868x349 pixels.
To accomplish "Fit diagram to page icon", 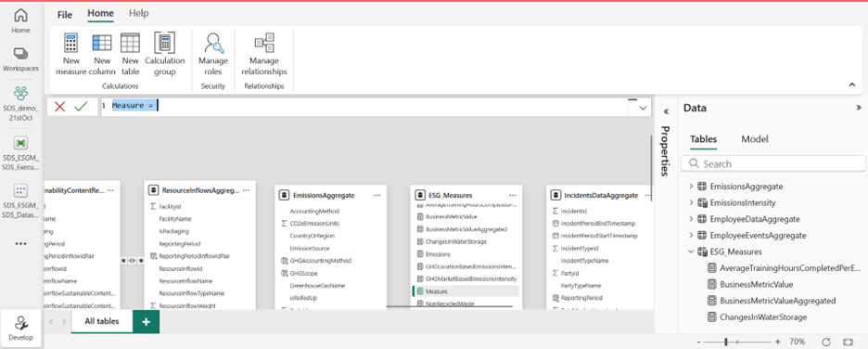I will 848,342.
